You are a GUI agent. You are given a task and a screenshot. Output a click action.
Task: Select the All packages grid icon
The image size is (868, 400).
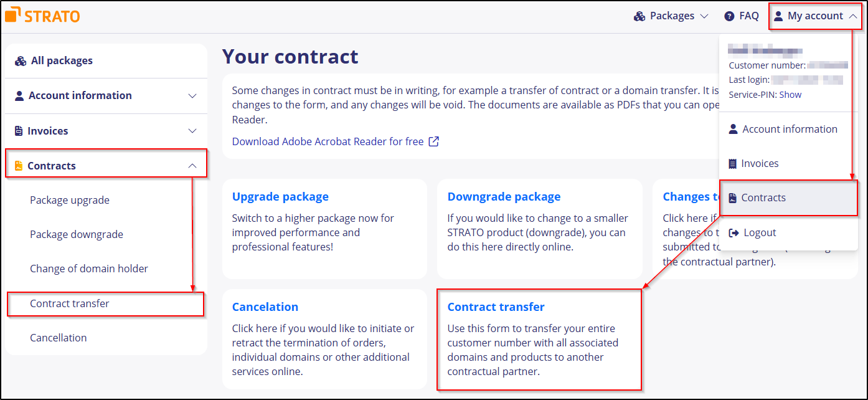pos(19,60)
